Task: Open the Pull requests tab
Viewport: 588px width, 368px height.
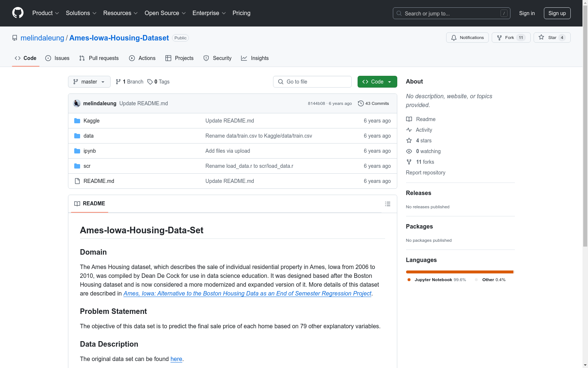Action: 99,58
